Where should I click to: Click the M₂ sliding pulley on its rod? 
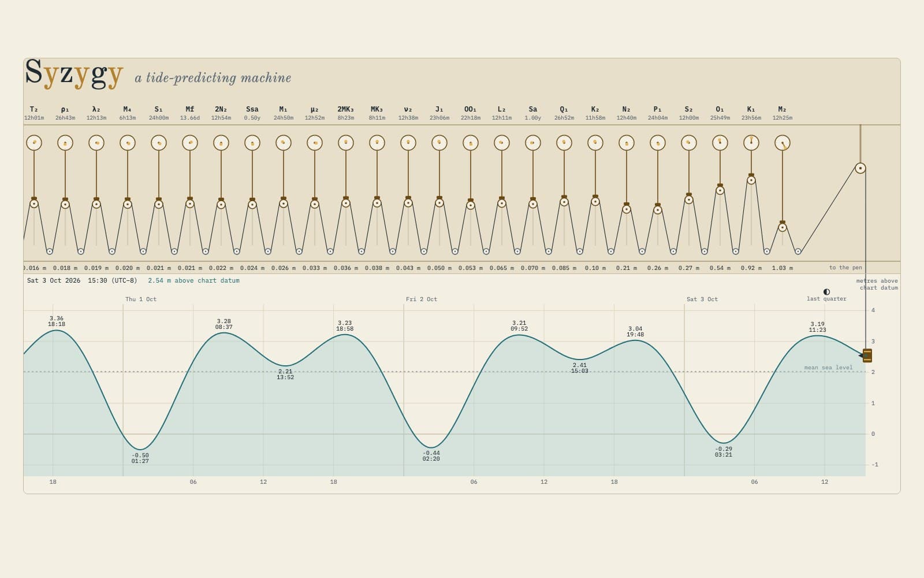point(783,228)
